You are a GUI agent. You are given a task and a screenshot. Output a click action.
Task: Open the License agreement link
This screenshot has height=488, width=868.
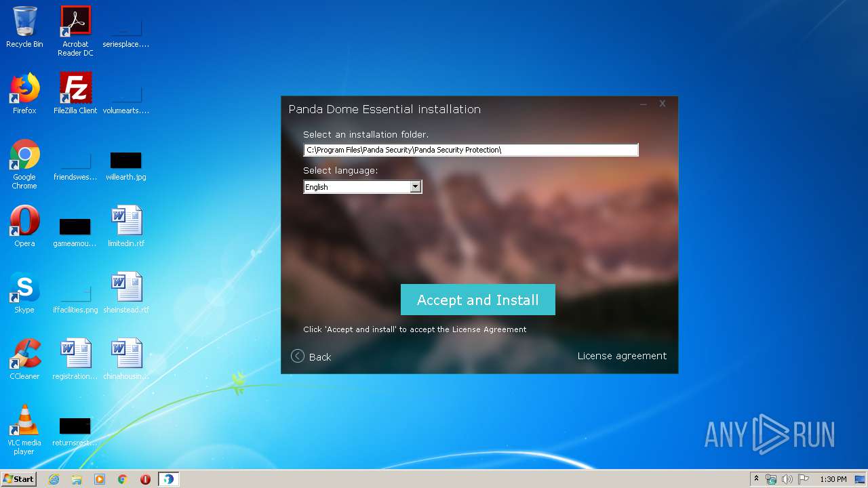click(622, 356)
